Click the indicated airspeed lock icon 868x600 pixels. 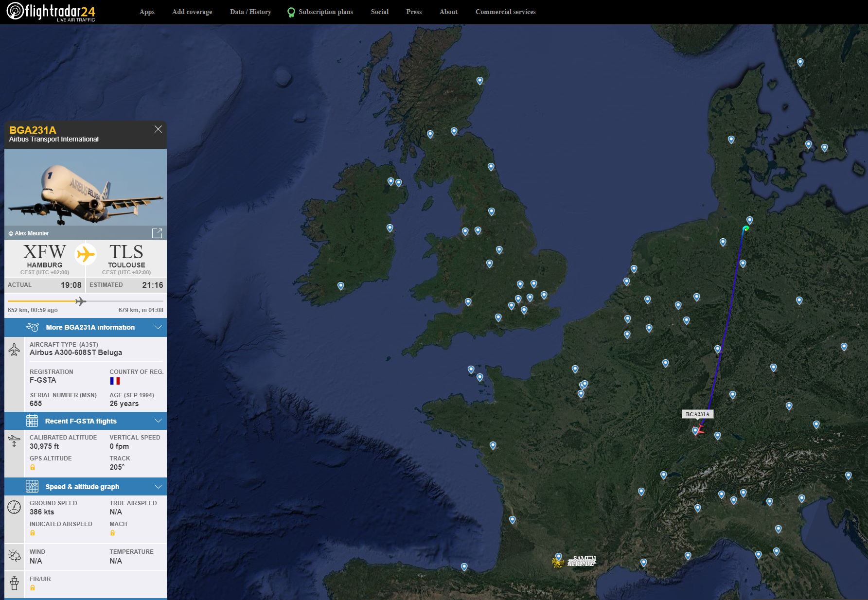(33, 533)
